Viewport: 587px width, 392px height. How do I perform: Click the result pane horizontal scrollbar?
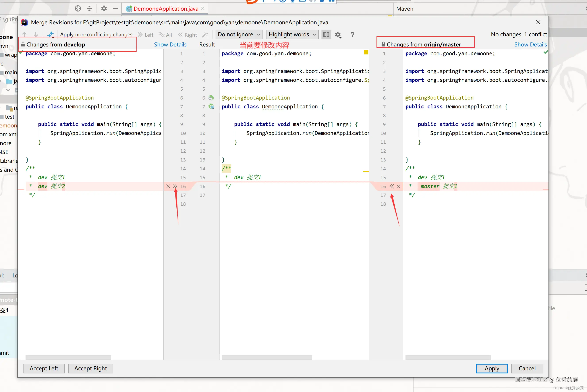pyautogui.click(x=267, y=357)
